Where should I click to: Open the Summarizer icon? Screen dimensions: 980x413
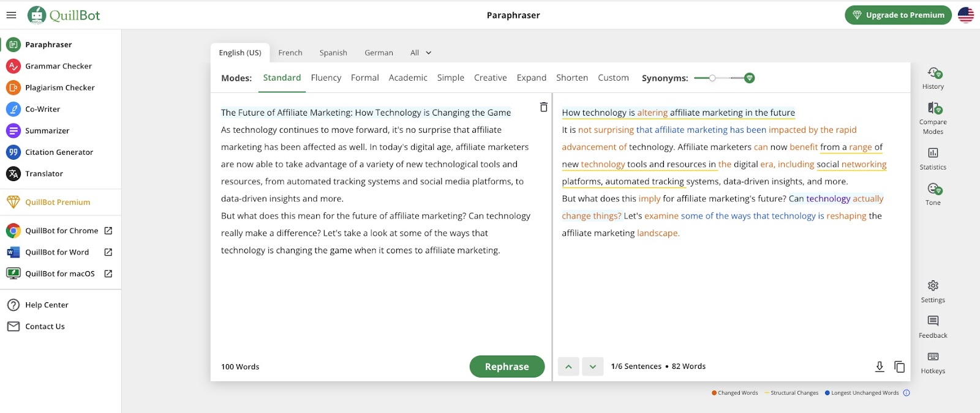pyautogui.click(x=13, y=130)
